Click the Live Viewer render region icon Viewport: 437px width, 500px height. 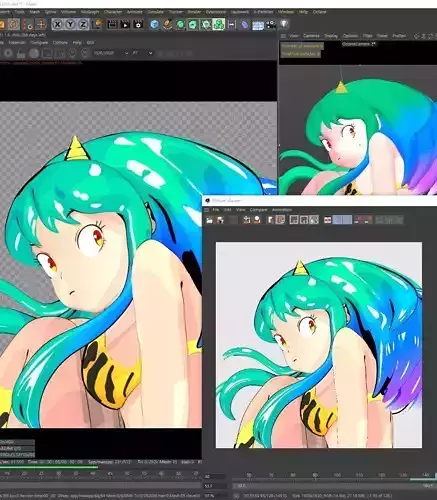tap(47, 53)
